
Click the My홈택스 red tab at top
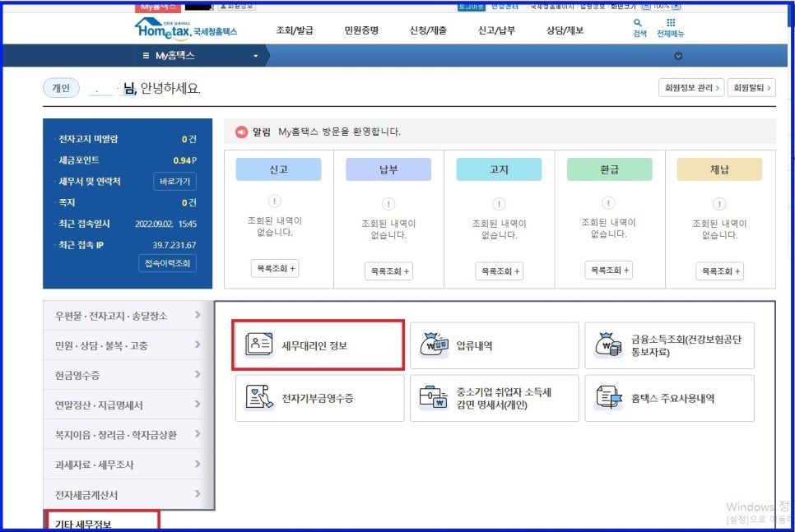pyautogui.click(x=158, y=7)
